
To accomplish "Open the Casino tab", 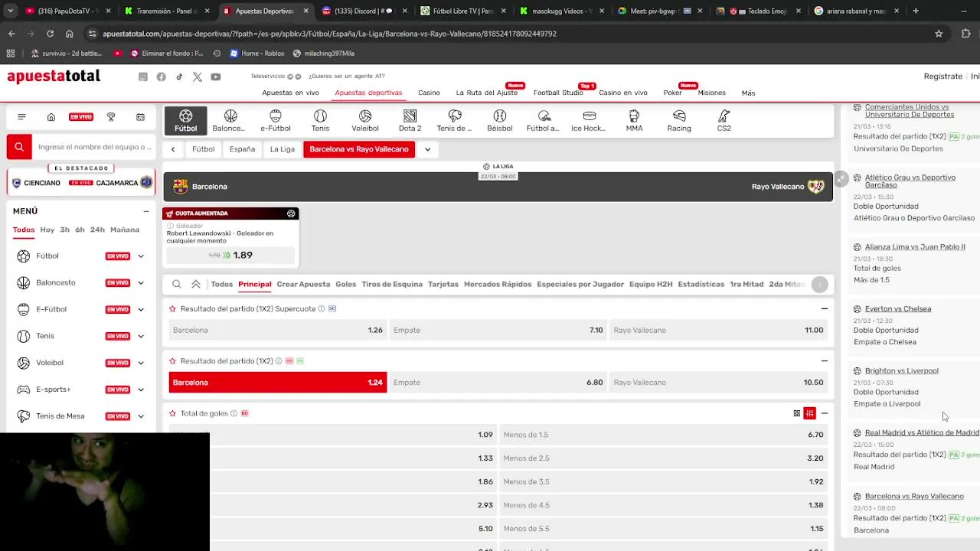I will [x=429, y=93].
